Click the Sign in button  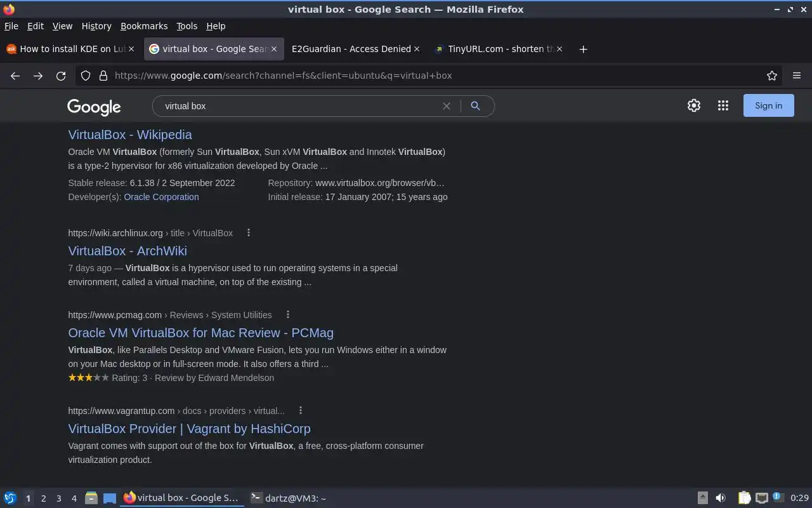coord(768,106)
